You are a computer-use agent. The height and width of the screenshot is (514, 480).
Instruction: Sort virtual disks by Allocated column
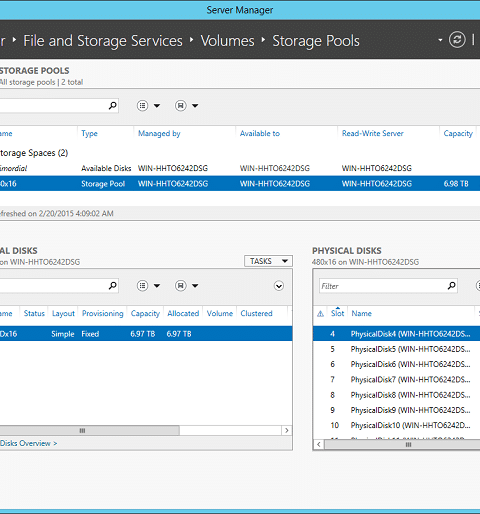click(183, 313)
